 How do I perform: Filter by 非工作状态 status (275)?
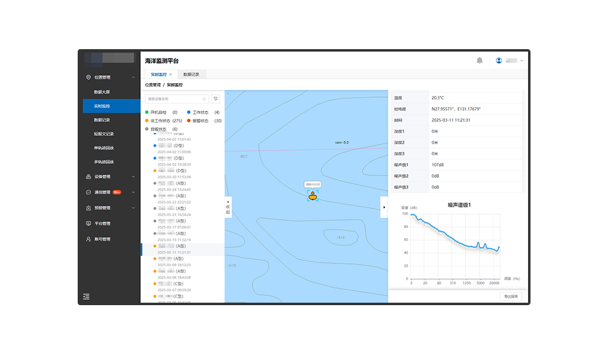163,121
